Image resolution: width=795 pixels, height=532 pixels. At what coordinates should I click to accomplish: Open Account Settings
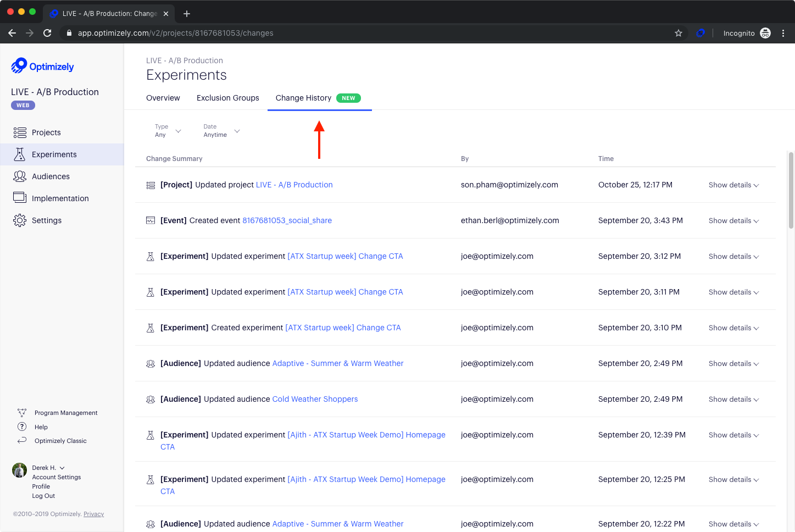[x=57, y=477]
